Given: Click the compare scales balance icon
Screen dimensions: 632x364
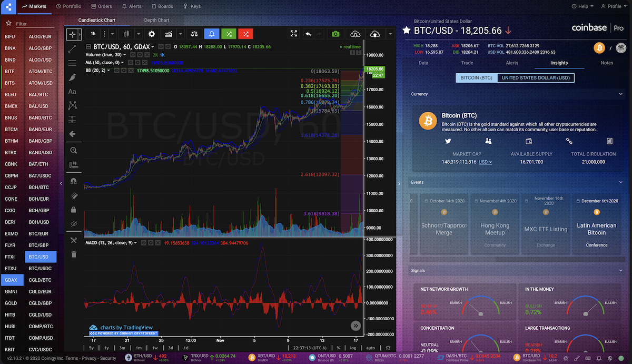Looking at the screenshot, I should [x=194, y=34].
